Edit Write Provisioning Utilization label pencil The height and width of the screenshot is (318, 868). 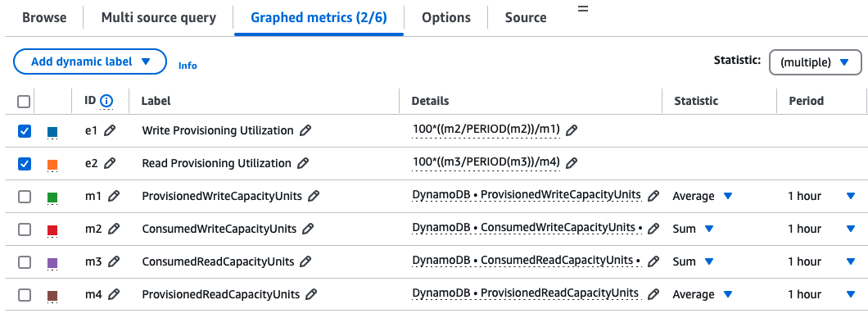305,130
